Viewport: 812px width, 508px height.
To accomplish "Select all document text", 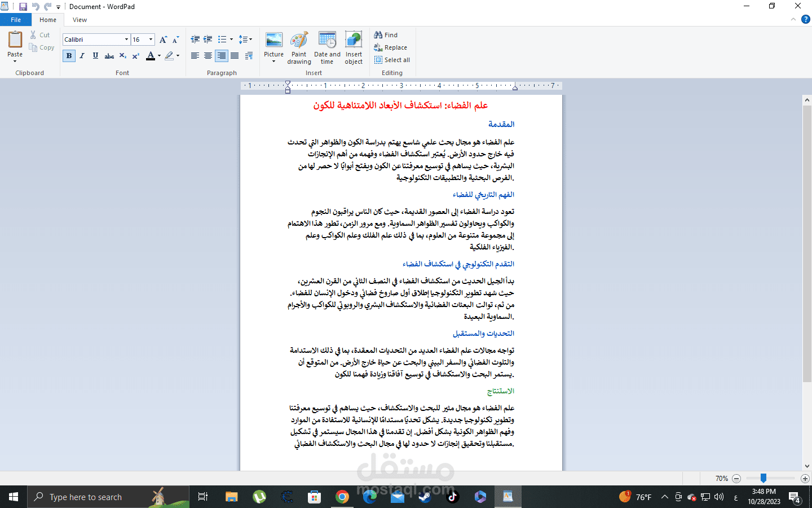I will click(392, 60).
